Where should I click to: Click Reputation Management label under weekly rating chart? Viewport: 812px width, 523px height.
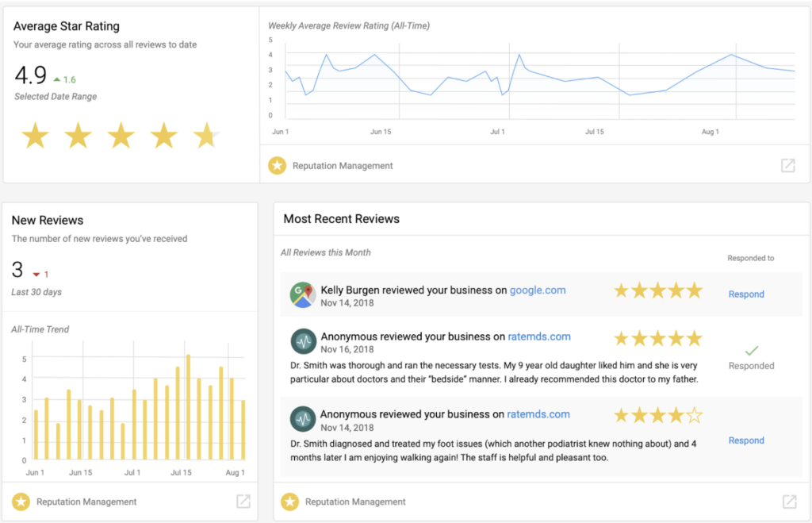coord(343,166)
